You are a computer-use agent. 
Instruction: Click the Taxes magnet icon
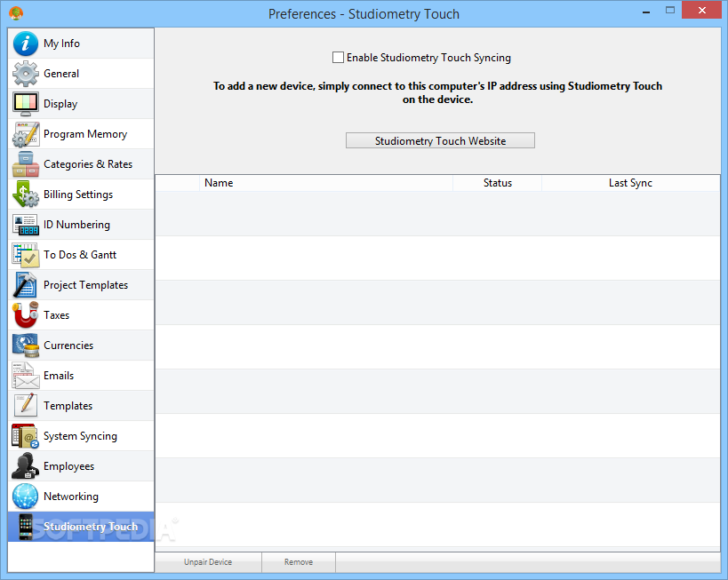coord(26,315)
